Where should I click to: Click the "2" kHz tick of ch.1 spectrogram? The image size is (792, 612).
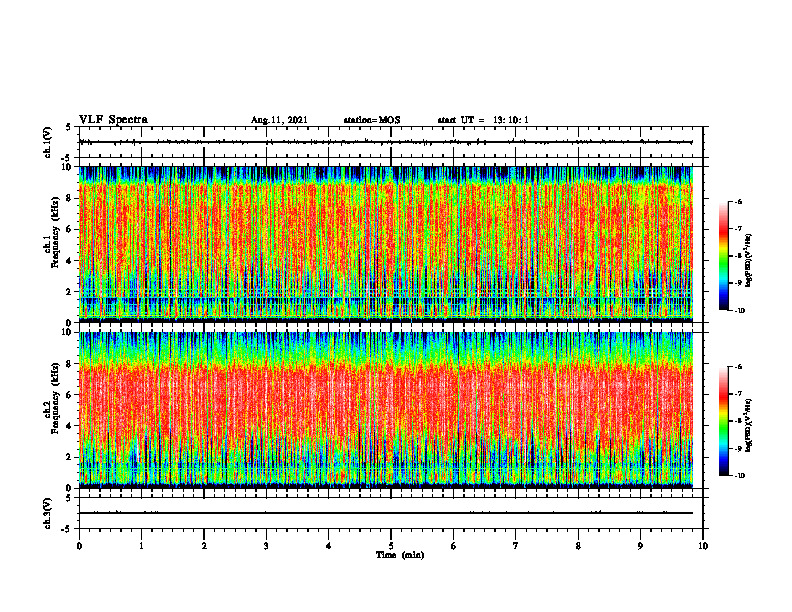(70, 291)
